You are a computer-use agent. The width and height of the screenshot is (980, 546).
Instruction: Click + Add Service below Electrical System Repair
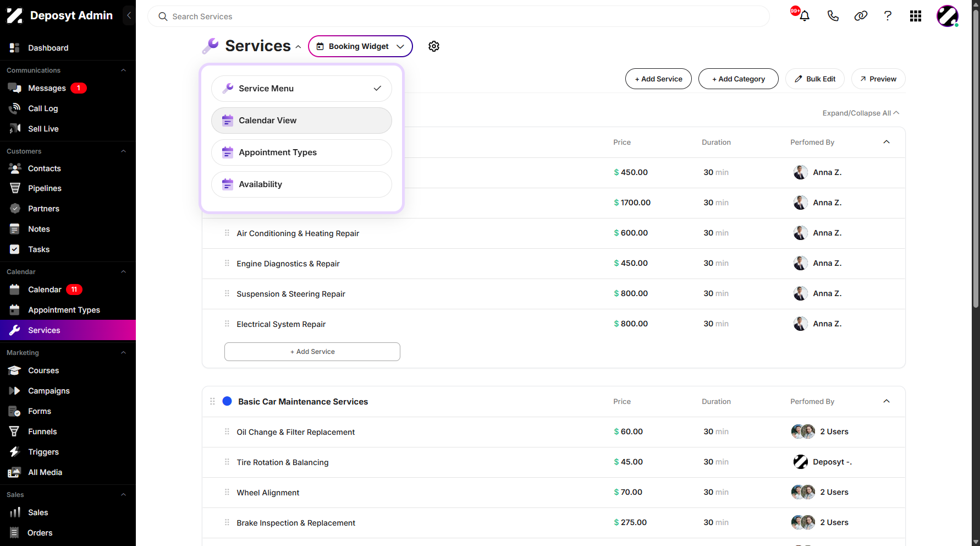coord(312,352)
